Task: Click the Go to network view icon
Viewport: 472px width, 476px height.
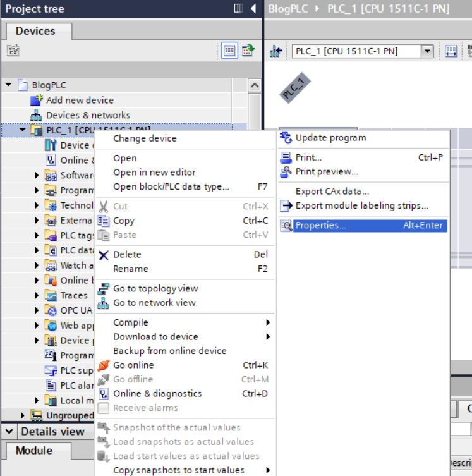Action: pyautogui.click(x=103, y=303)
